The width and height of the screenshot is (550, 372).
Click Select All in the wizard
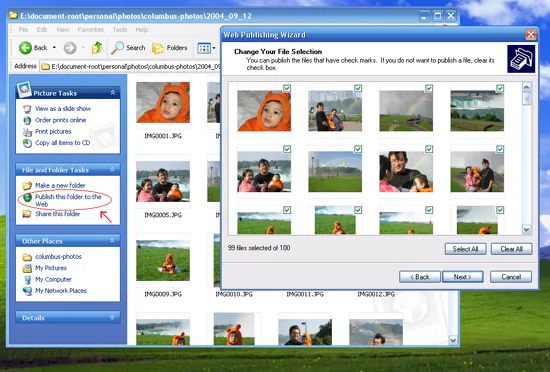(465, 249)
